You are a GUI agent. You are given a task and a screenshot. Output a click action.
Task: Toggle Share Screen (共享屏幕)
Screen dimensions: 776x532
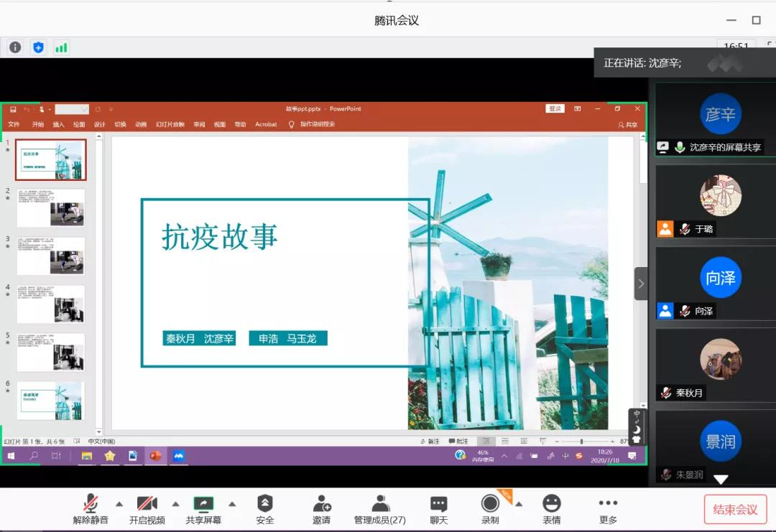(x=203, y=508)
